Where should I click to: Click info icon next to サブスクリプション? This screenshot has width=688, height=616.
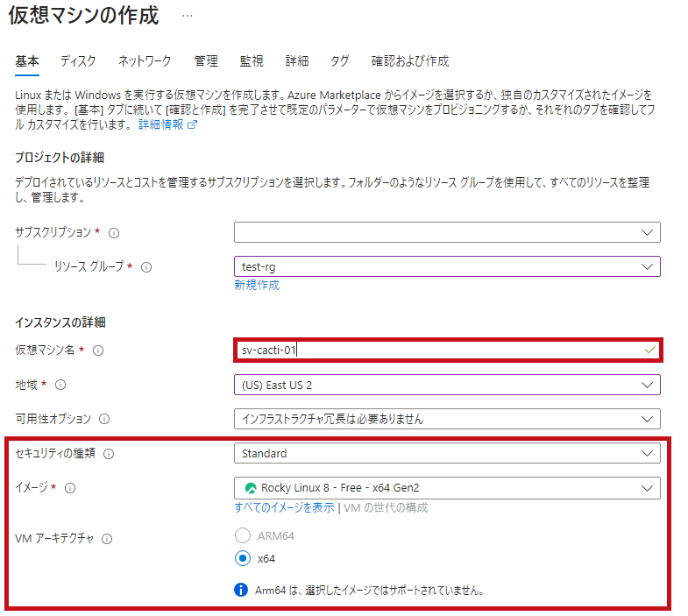pyautogui.click(x=114, y=233)
